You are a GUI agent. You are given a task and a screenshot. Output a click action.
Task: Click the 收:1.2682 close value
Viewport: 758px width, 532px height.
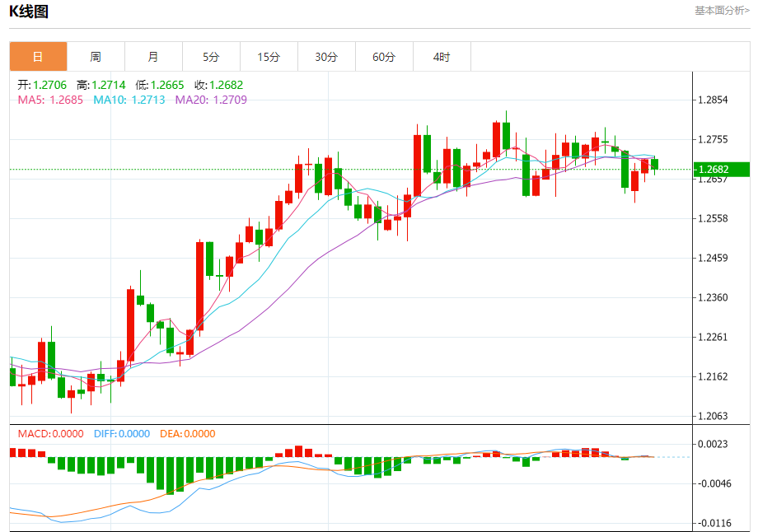click(218, 85)
